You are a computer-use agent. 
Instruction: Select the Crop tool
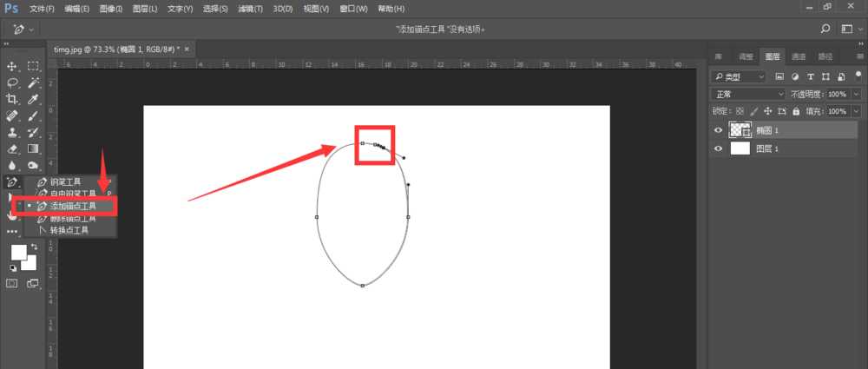pos(13,99)
